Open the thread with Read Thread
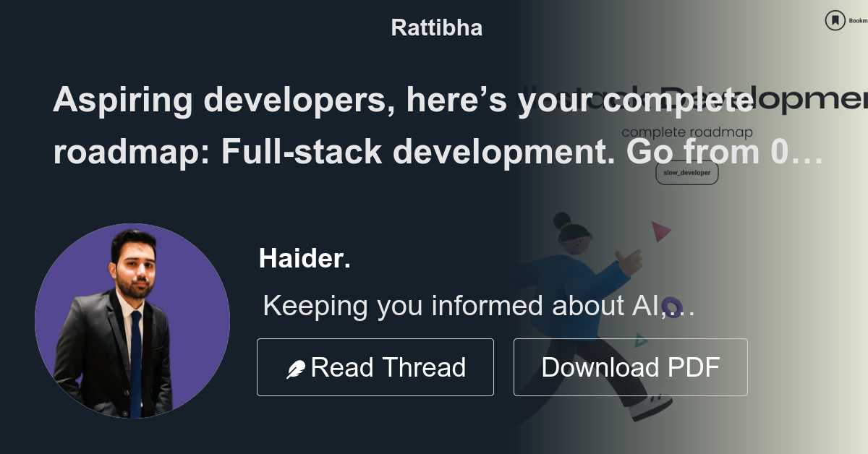 (375, 367)
